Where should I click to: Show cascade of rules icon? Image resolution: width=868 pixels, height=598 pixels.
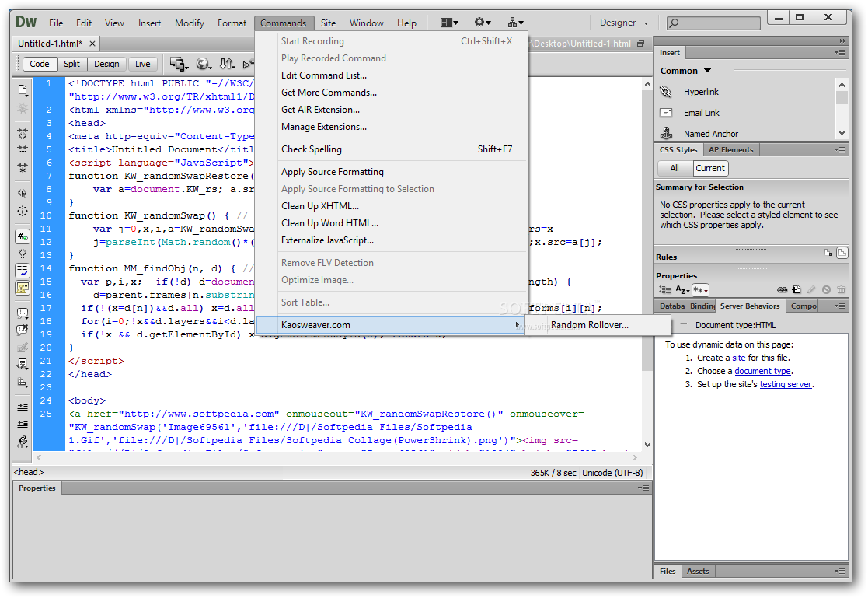click(x=842, y=253)
